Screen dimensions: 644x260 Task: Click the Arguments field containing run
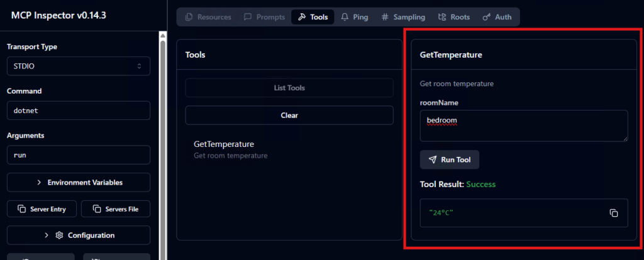coord(79,155)
